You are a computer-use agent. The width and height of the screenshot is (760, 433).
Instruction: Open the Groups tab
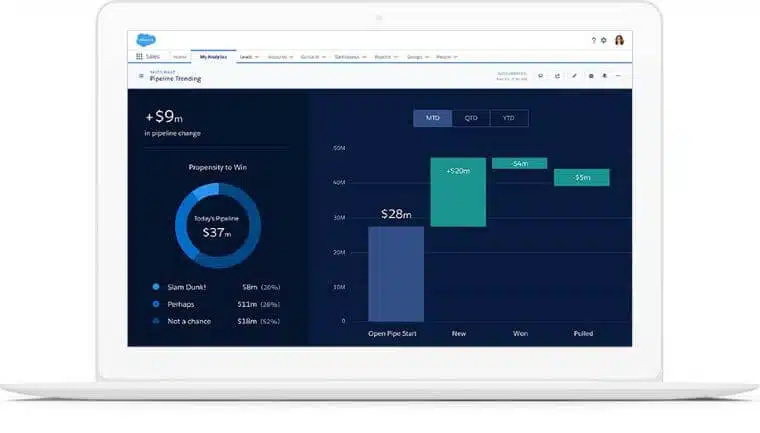click(415, 57)
